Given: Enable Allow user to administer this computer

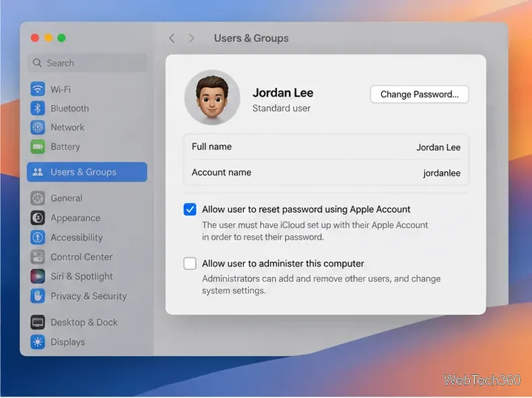Looking at the screenshot, I should click(190, 264).
